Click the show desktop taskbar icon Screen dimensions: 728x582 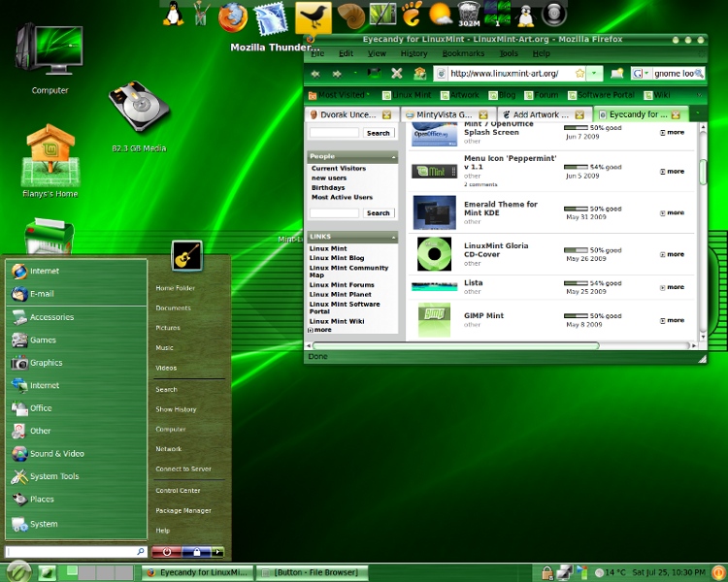pyautogui.click(x=47, y=572)
